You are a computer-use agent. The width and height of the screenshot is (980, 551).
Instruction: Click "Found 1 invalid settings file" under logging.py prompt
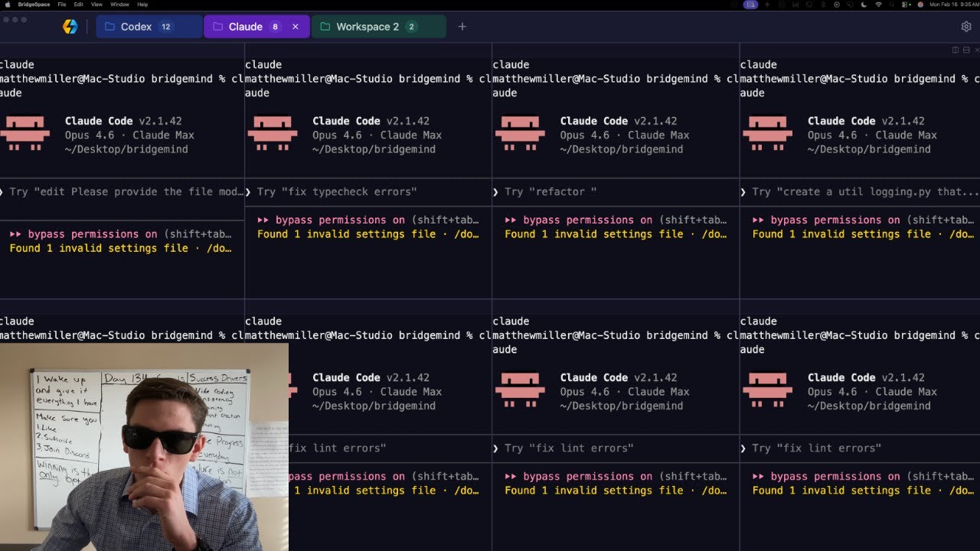click(841, 234)
